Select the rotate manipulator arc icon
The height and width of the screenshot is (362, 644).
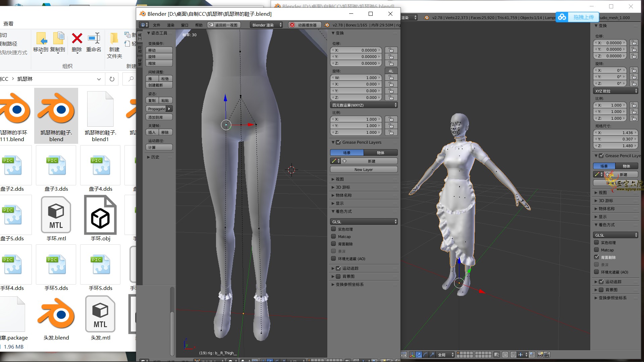(425, 355)
